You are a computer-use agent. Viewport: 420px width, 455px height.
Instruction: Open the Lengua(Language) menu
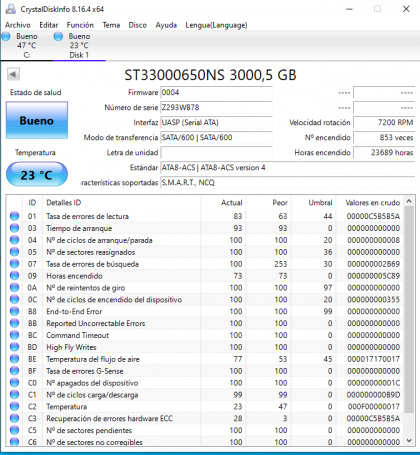tap(216, 25)
